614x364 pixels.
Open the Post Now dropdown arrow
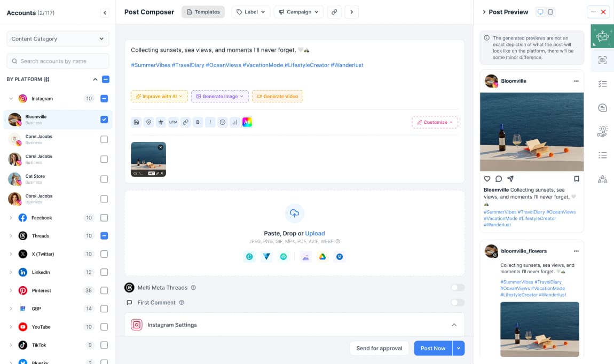pos(459,349)
